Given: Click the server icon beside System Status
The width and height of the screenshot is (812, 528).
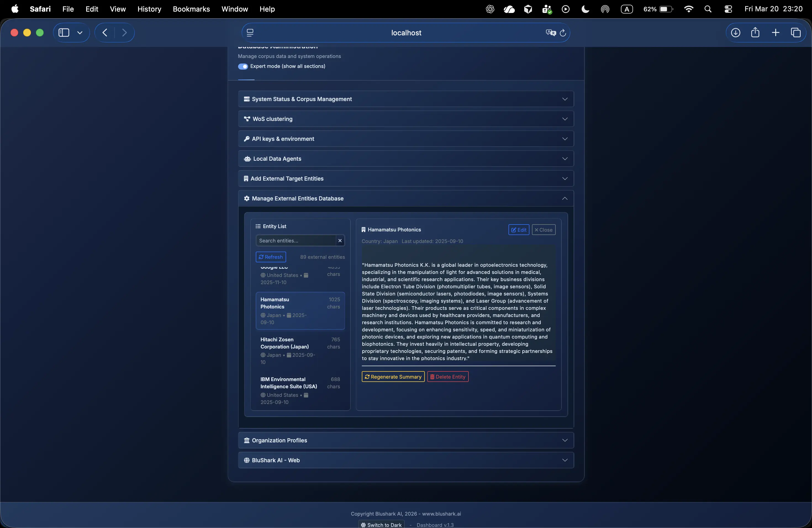Looking at the screenshot, I should 247,99.
